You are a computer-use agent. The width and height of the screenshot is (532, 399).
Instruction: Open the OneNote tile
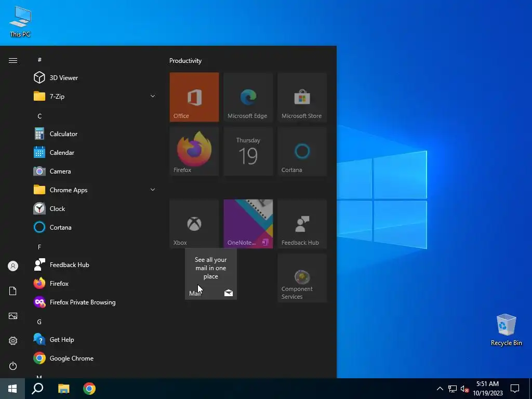248,224
